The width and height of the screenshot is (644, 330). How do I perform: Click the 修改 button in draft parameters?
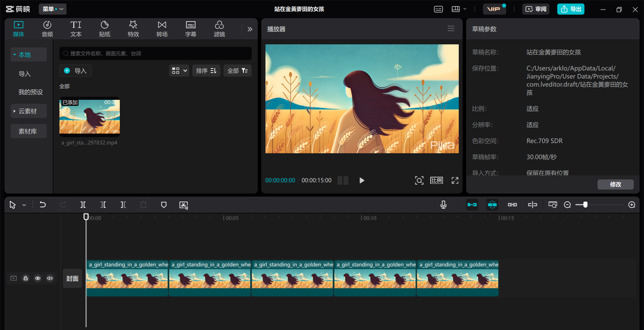(x=615, y=184)
